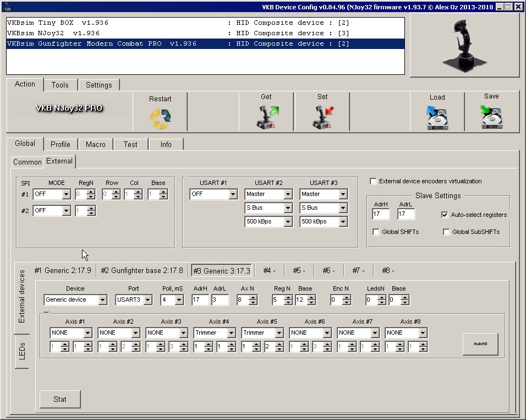Enable Global SHIFTs checkbox
526x420 pixels.
pos(376,232)
